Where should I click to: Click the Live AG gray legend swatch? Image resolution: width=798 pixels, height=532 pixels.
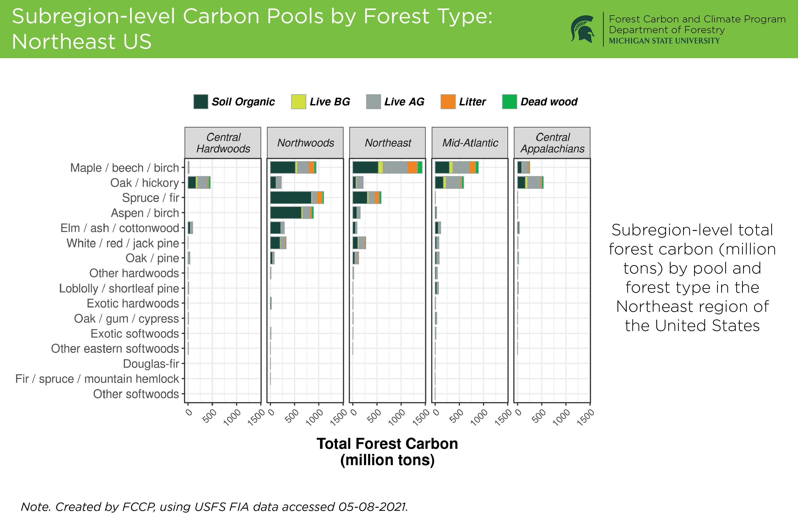click(373, 102)
